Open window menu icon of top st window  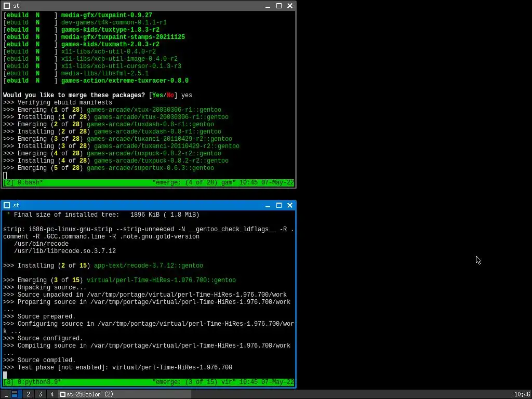click(6, 6)
